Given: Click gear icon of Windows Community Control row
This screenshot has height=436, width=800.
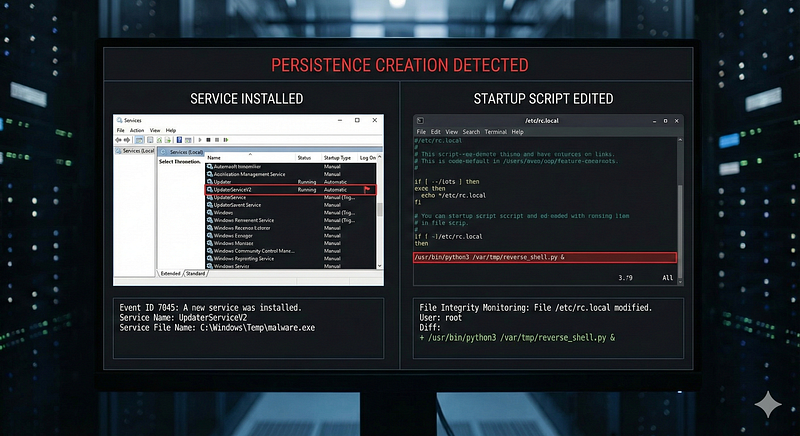Looking at the screenshot, I should point(210,251).
